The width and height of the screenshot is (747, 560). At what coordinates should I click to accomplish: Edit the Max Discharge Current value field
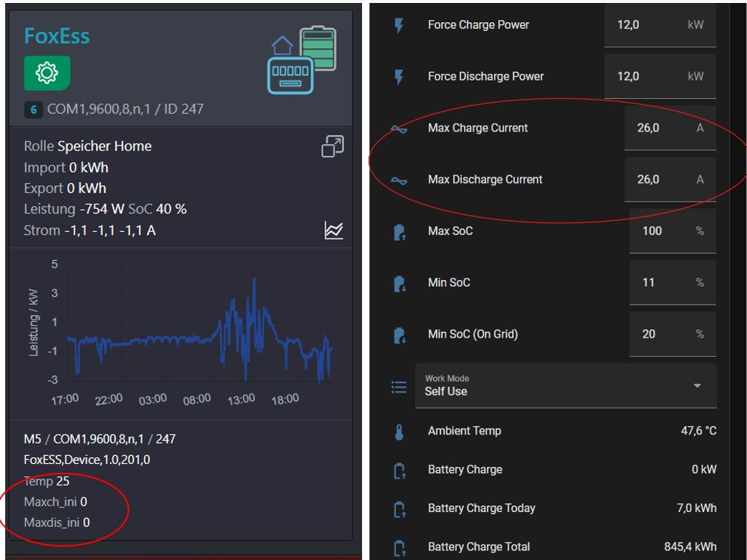click(670, 180)
